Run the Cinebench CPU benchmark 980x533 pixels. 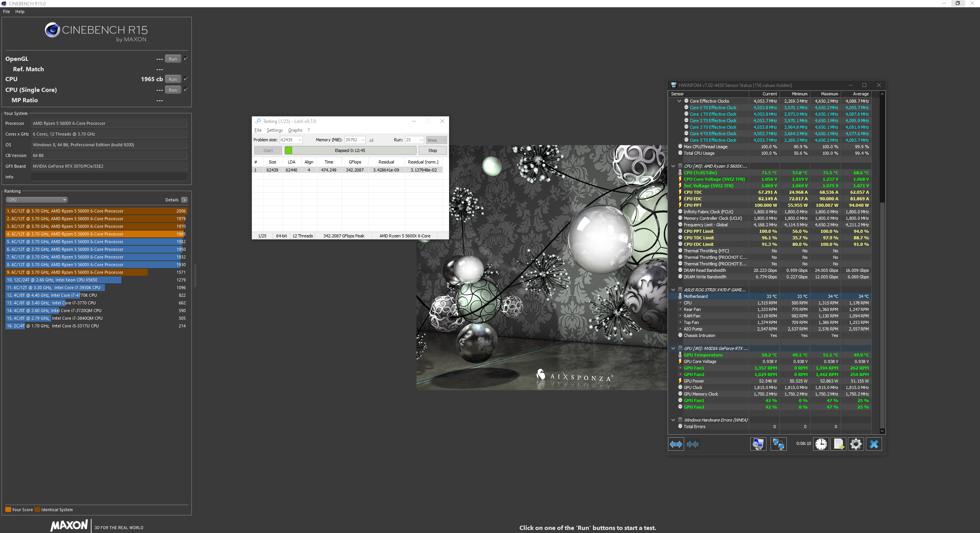[x=173, y=79]
